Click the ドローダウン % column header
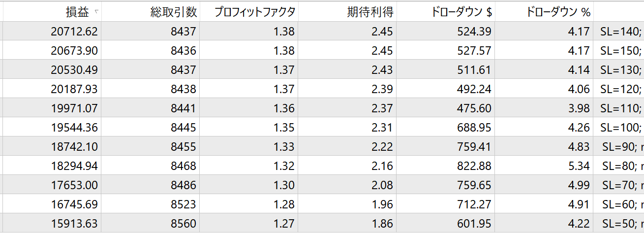Image resolution: width=644 pixels, height=235 pixels. [x=558, y=12]
